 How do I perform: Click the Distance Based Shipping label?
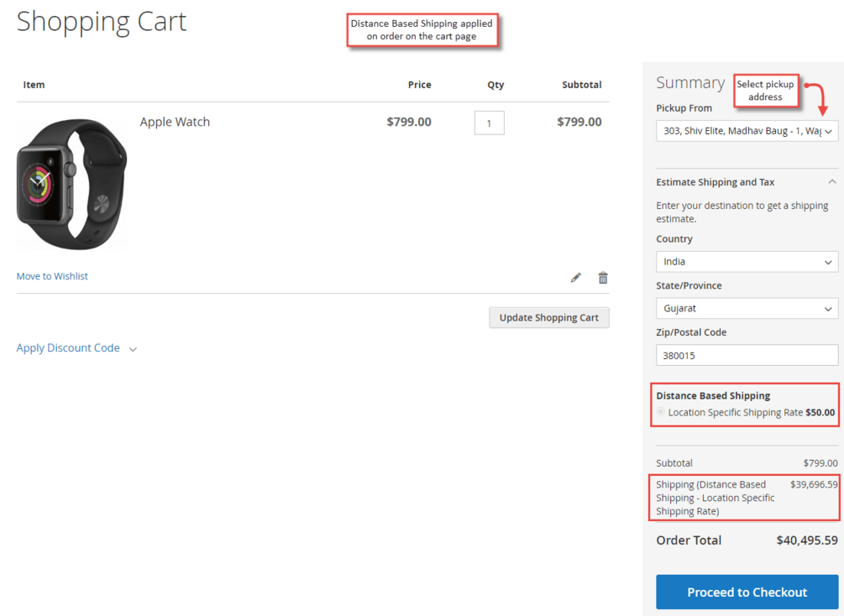coord(713,395)
